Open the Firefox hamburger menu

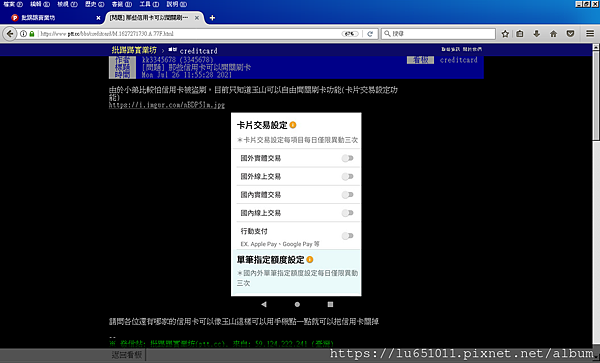point(590,34)
